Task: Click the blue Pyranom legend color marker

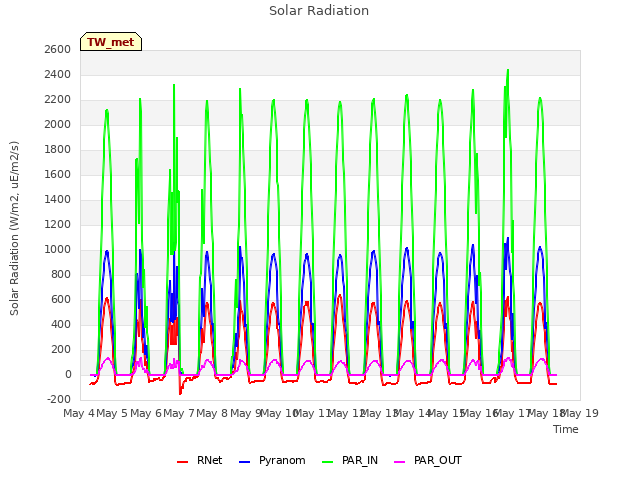Action: [x=244, y=462]
